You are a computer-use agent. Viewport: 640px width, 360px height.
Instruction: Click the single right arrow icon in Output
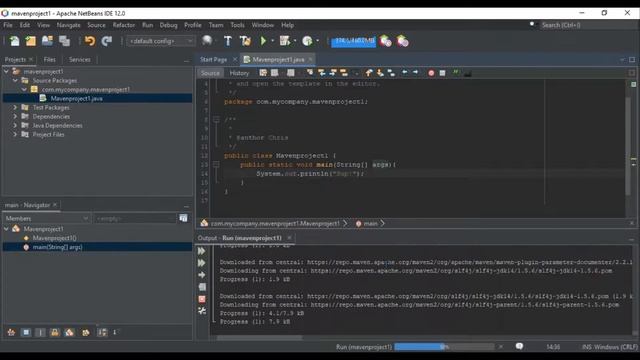(202, 275)
